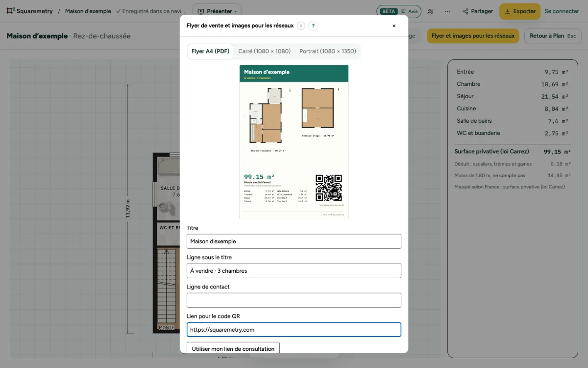Viewport: 588px width, 368px height.
Task: Click the Cuisine 8,04 m² row
Action: (x=513, y=108)
